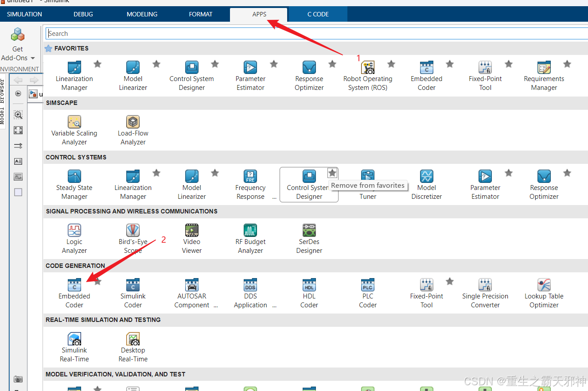The height and width of the screenshot is (391, 588).
Task: Click the Get Add-Ons cube icon
Action: click(18, 35)
